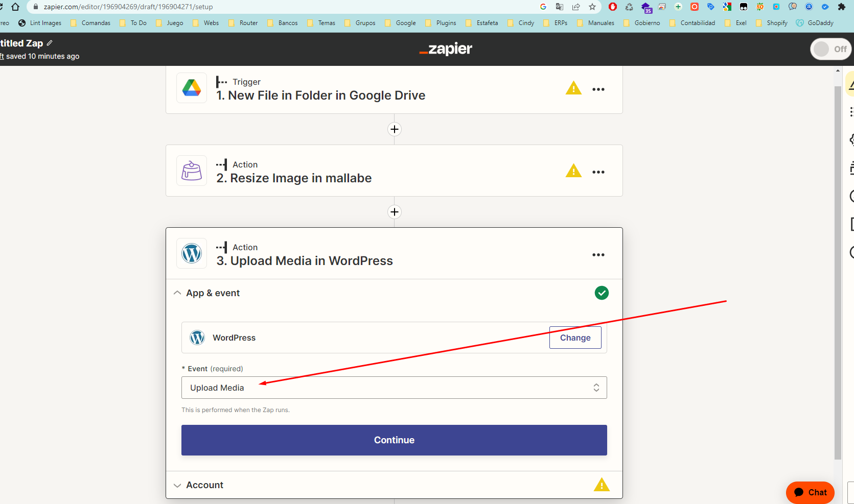
Task: Click the green plus extension icon
Action: 678,7
